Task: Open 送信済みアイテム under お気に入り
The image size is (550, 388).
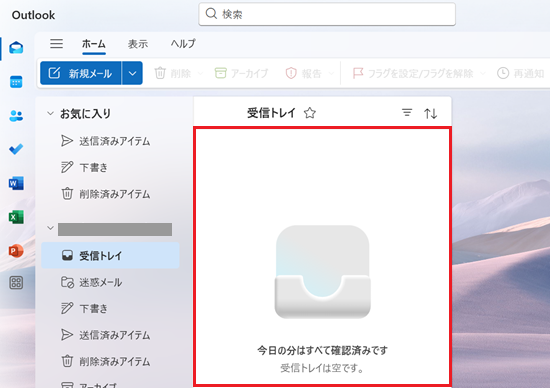Action: click(110, 141)
